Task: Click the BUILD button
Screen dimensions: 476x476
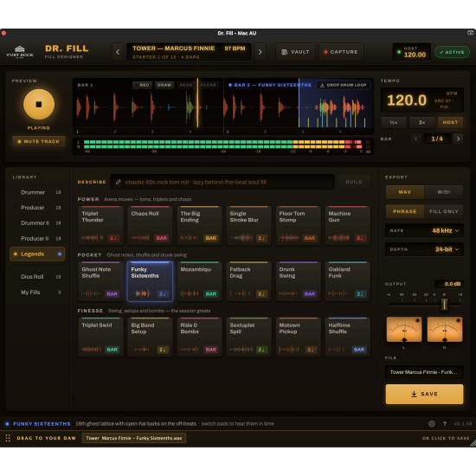Action: [x=354, y=182]
